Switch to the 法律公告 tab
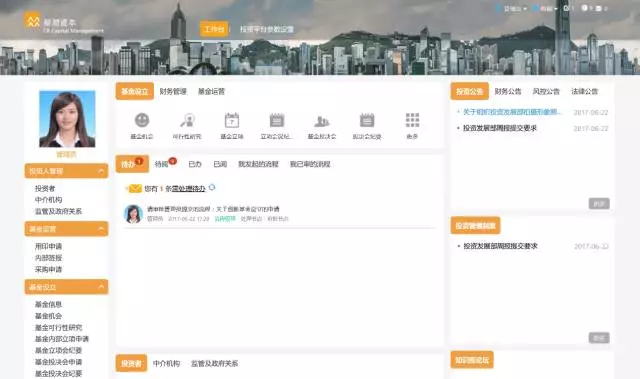The image size is (640, 379). pos(584,91)
